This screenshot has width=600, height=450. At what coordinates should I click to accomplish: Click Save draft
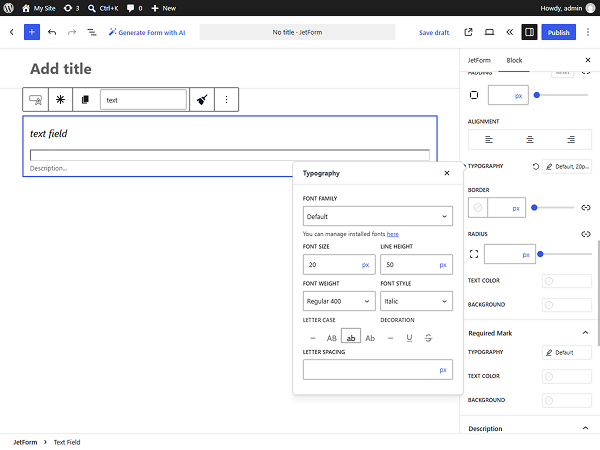click(x=434, y=33)
